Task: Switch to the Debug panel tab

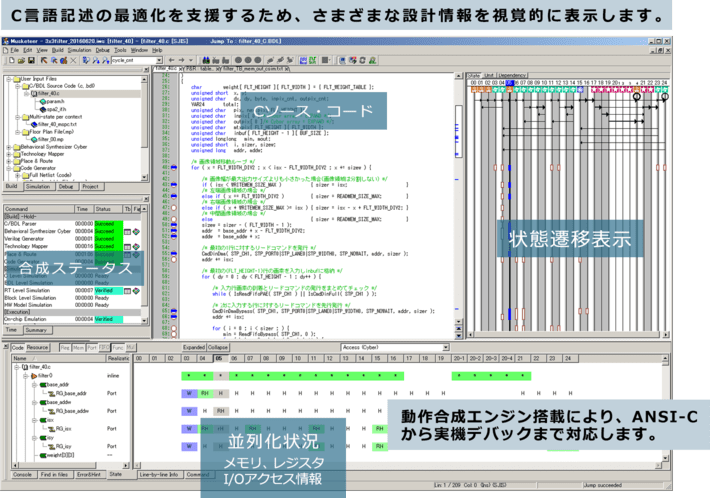Action: (66, 186)
